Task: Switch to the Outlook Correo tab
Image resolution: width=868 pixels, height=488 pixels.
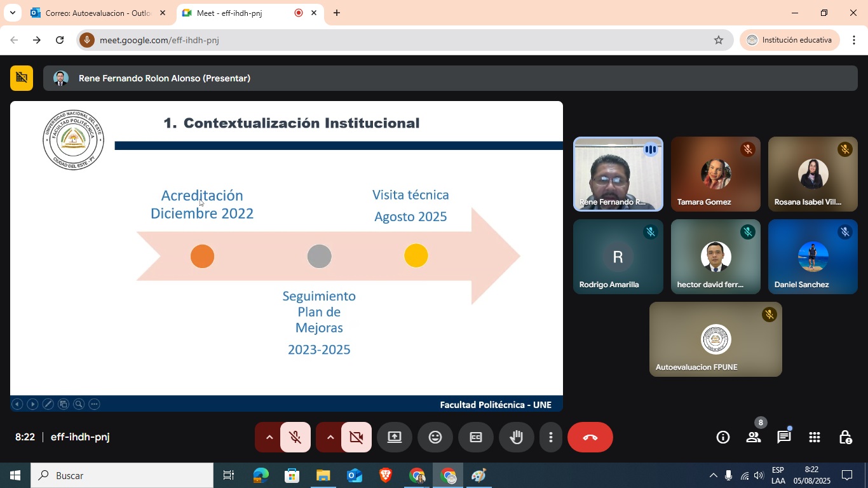Action: pos(98,13)
